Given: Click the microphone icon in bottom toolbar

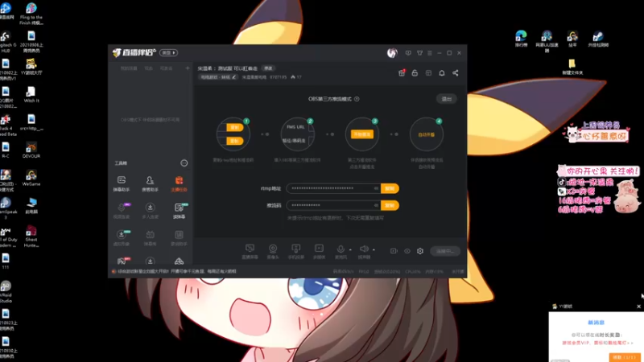Looking at the screenshot, I should point(341,249).
